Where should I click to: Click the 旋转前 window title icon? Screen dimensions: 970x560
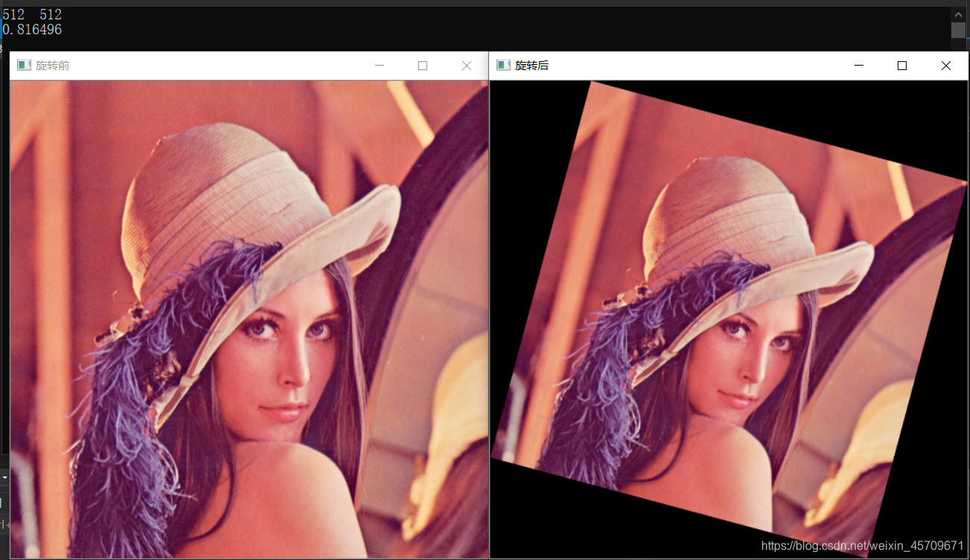coord(24,66)
